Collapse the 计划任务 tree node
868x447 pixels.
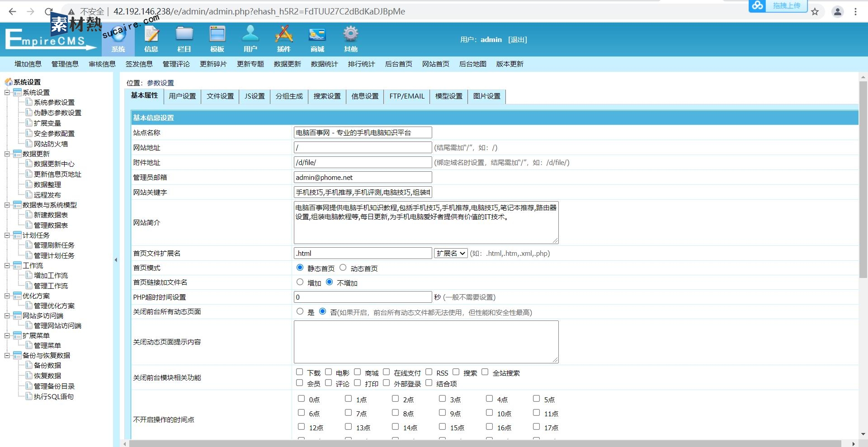7,235
